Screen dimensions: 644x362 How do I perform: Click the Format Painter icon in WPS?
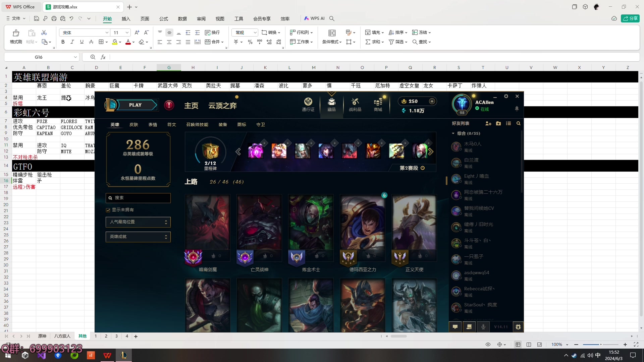pyautogui.click(x=16, y=37)
